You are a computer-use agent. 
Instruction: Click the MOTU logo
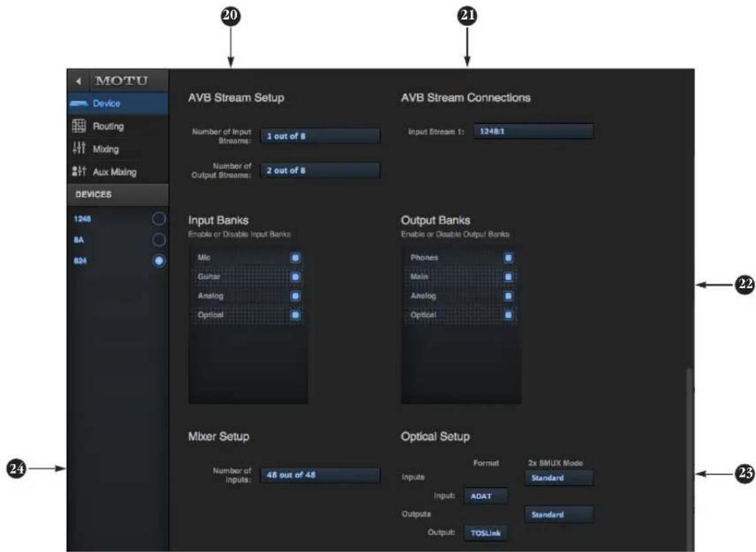point(122,81)
